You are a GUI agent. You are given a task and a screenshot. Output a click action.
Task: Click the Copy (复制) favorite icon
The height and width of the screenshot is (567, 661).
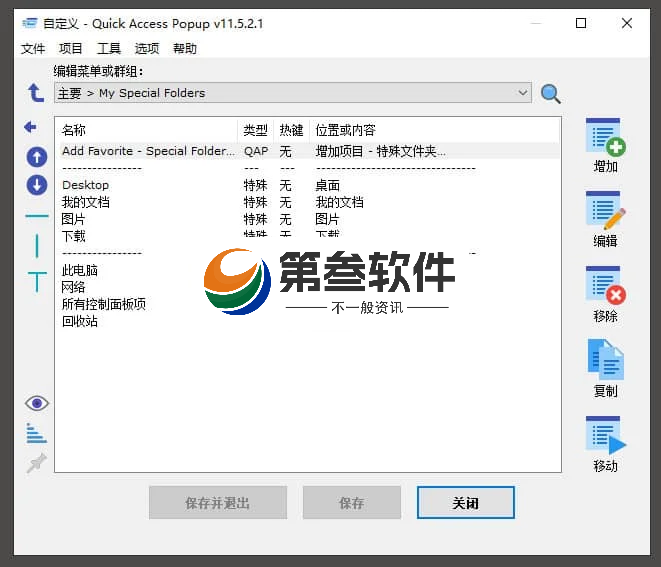click(605, 361)
